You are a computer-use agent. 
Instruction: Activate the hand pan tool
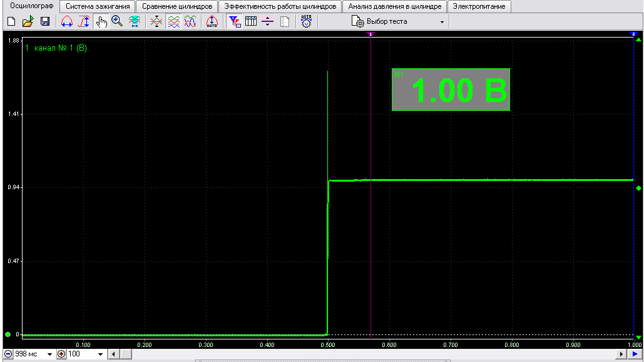[101, 21]
